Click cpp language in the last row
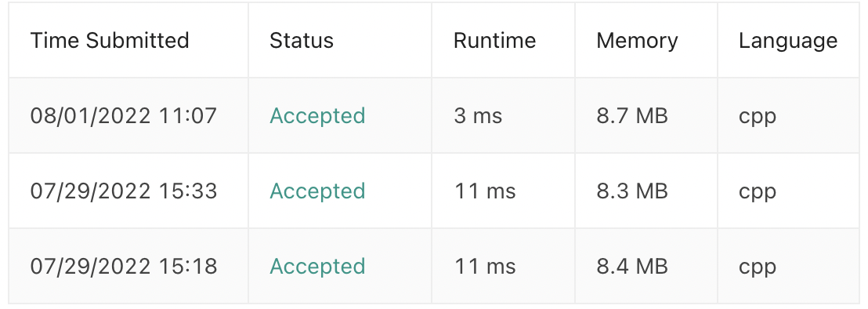 [x=758, y=268]
